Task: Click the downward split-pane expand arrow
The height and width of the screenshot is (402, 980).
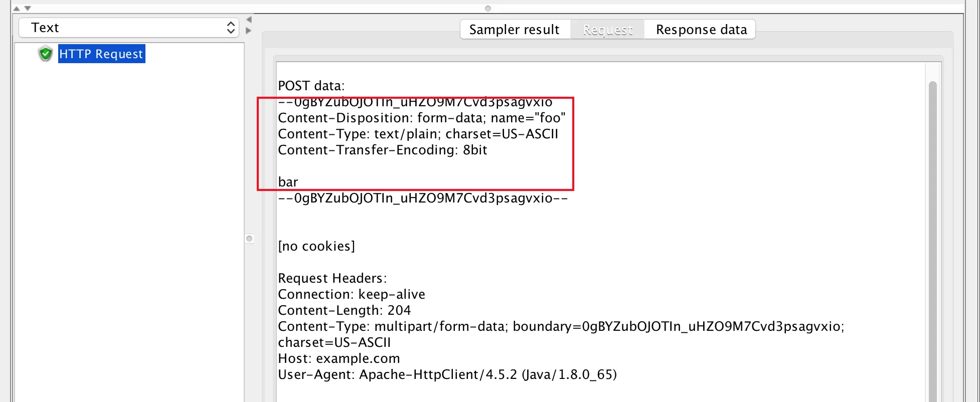Action: point(28,9)
